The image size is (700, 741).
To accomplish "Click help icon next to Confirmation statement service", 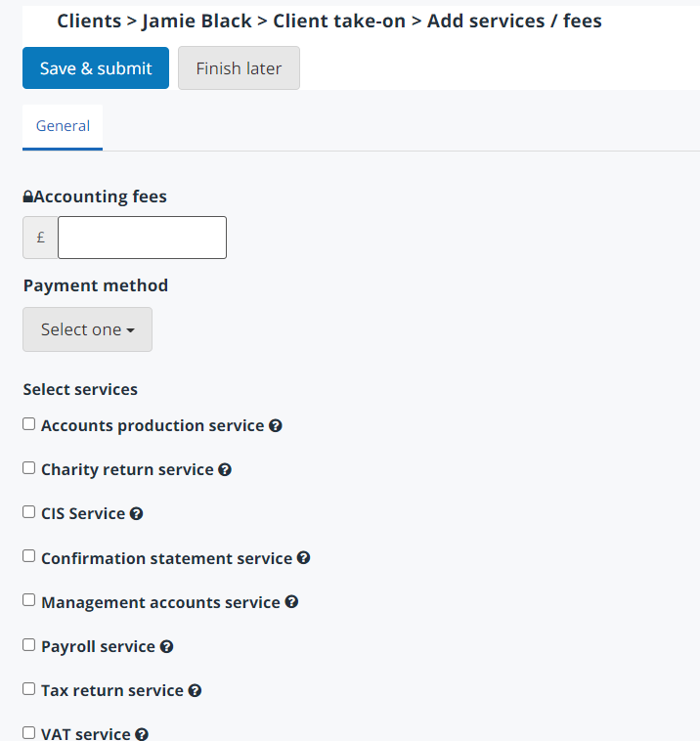I will [303, 558].
